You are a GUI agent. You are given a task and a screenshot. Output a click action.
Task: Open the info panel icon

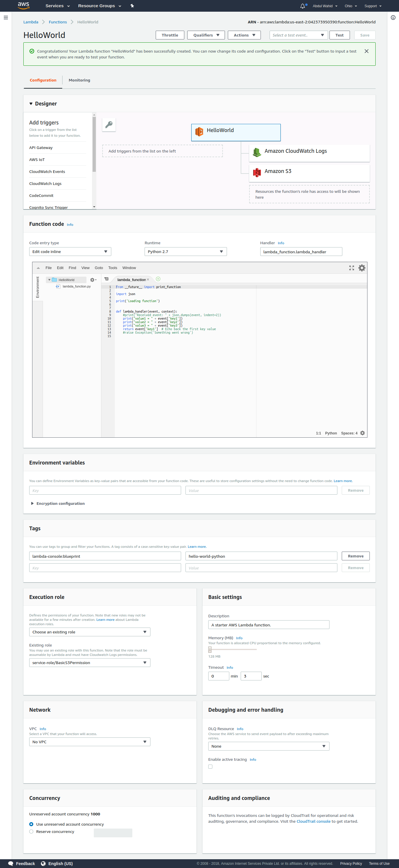pyautogui.click(x=393, y=18)
